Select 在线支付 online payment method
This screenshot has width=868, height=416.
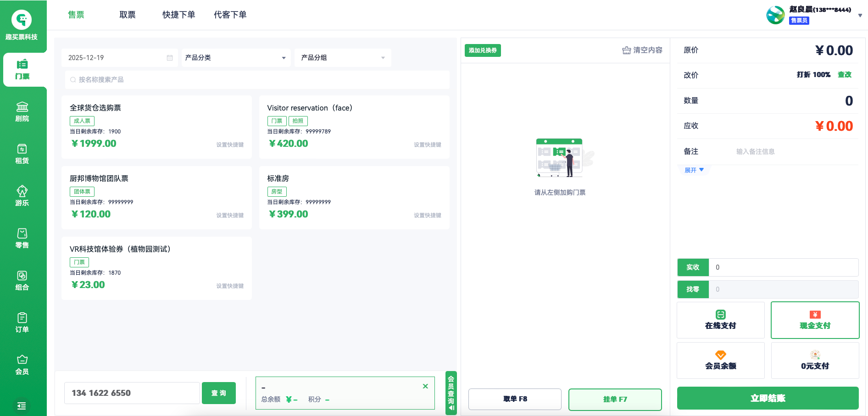720,320
